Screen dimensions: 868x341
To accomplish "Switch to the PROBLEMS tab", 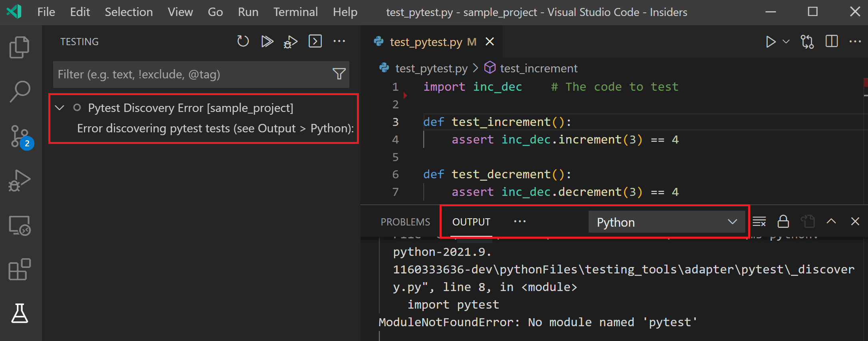I will (405, 222).
